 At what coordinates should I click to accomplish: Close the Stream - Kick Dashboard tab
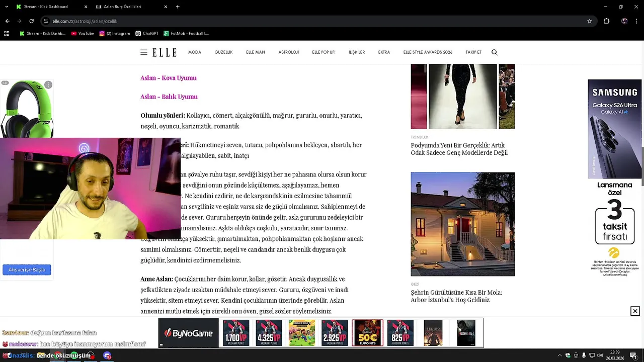(x=86, y=7)
